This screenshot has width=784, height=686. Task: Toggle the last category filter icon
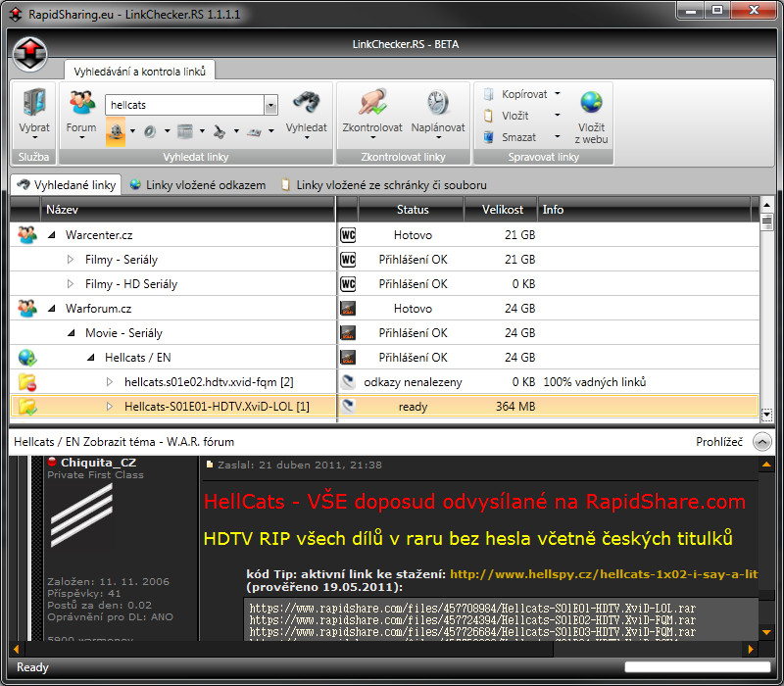[254, 131]
